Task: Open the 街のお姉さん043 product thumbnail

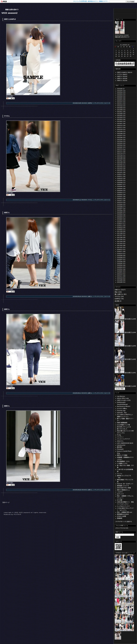Action: click(119, 340)
